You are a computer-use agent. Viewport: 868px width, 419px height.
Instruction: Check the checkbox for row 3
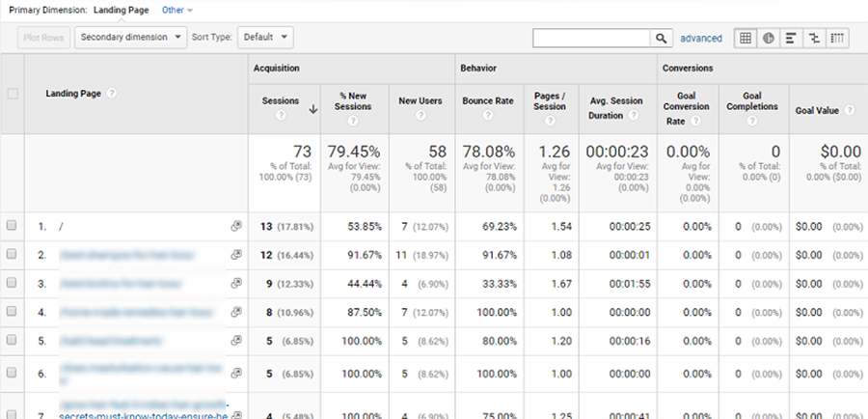(x=12, y=284)
